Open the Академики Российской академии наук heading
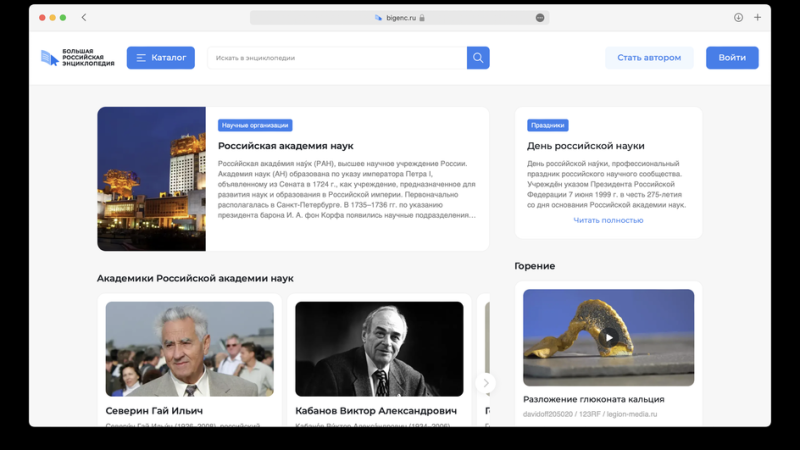The image size is (800, 450). tap(195, 279)
